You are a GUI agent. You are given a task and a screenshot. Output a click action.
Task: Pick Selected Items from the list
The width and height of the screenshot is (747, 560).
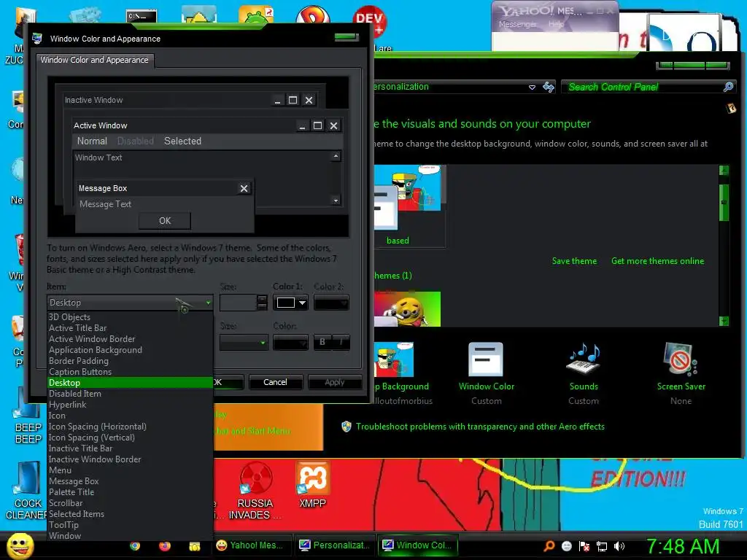pyautogui.click(x=130, y=514)
